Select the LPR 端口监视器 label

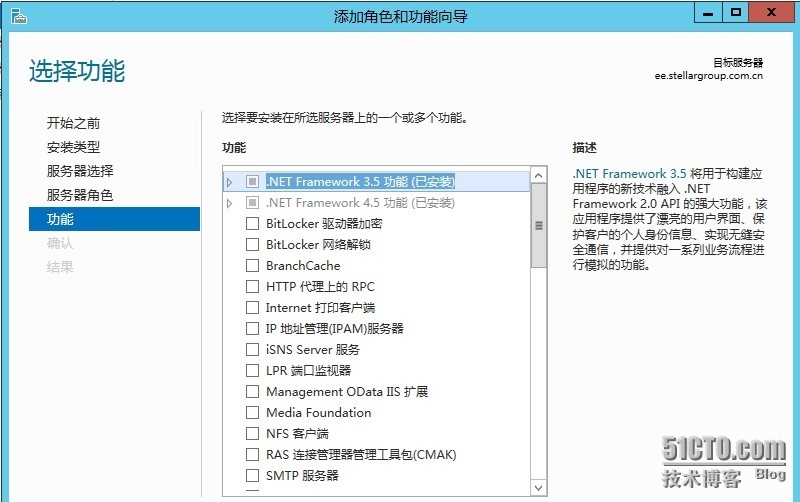click(309, 370)
